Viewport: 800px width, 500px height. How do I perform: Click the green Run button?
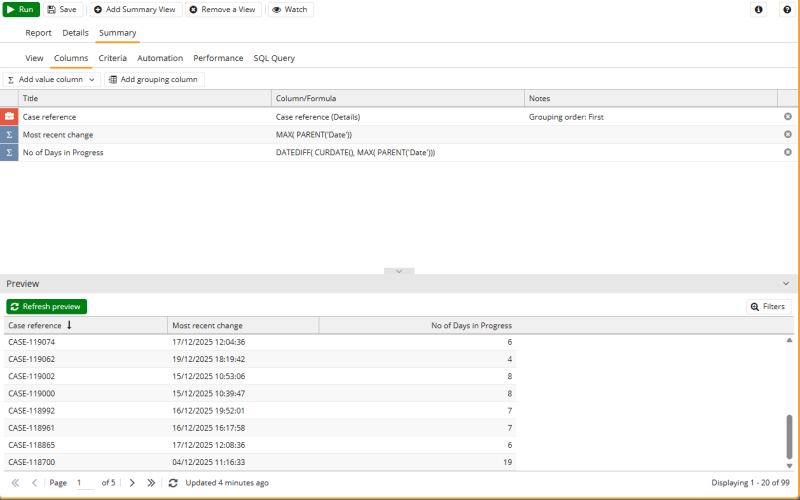[21, 9]
